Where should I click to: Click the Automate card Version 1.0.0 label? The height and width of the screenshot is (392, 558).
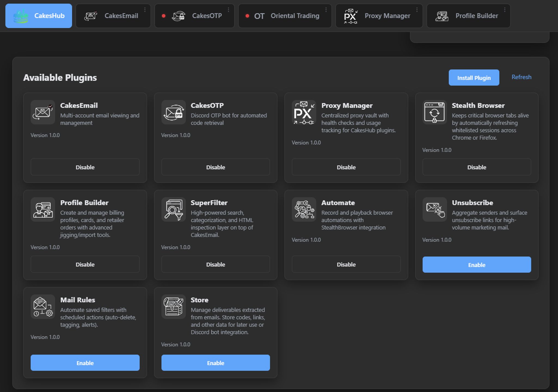(306, 240)
